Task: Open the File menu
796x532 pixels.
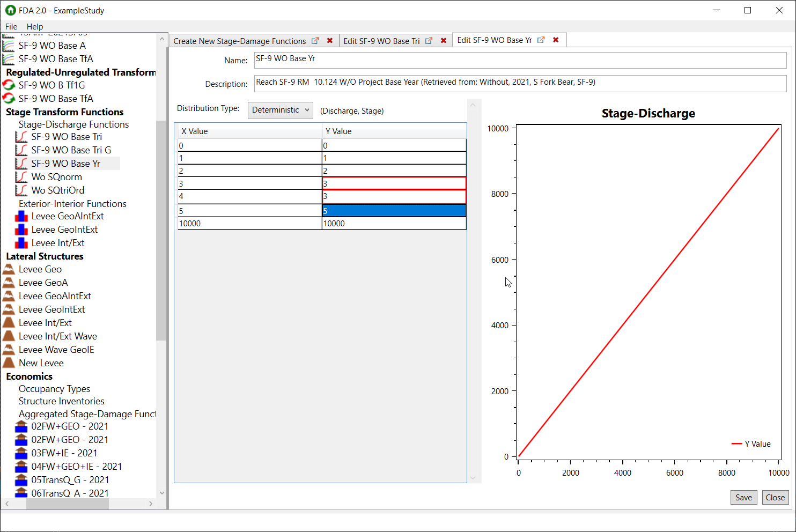Action: (x=11, y=26)
